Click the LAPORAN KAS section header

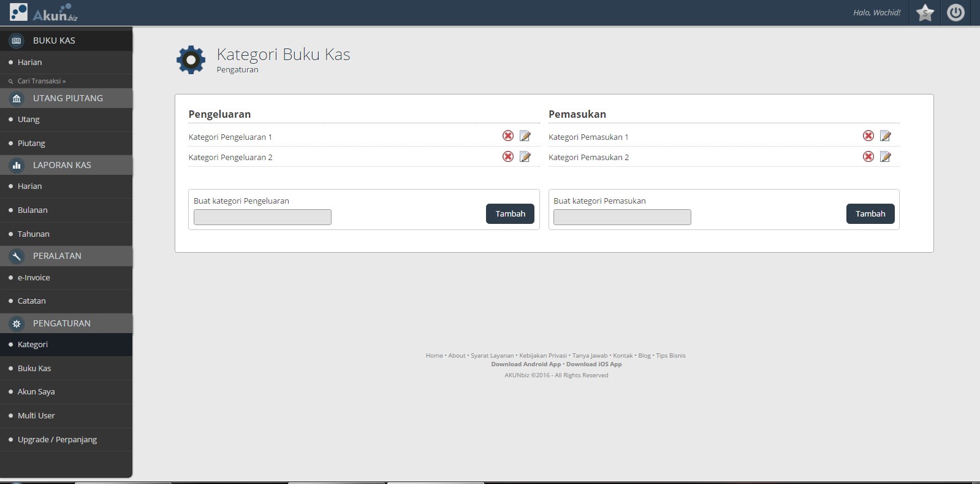tap(66, 165)
